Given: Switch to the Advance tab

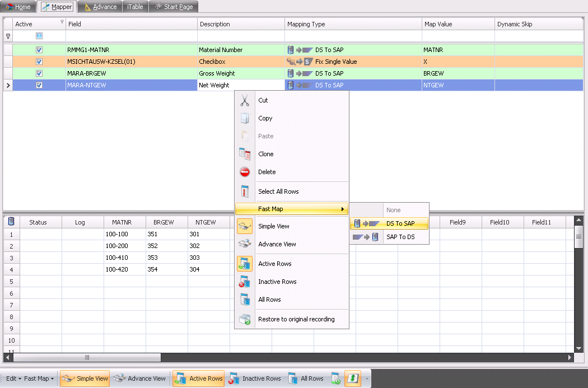Looking at the screenshot, I should pyautogui.click(x=100, y=7).
